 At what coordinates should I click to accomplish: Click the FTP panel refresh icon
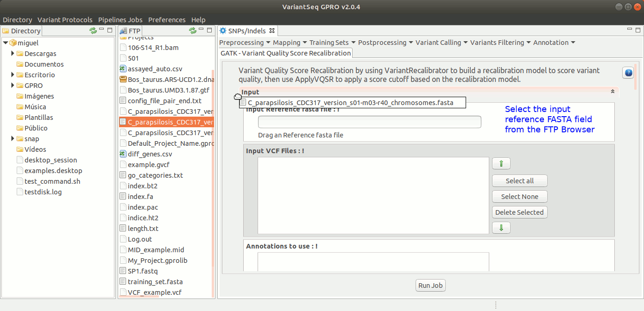pos(193,31)
